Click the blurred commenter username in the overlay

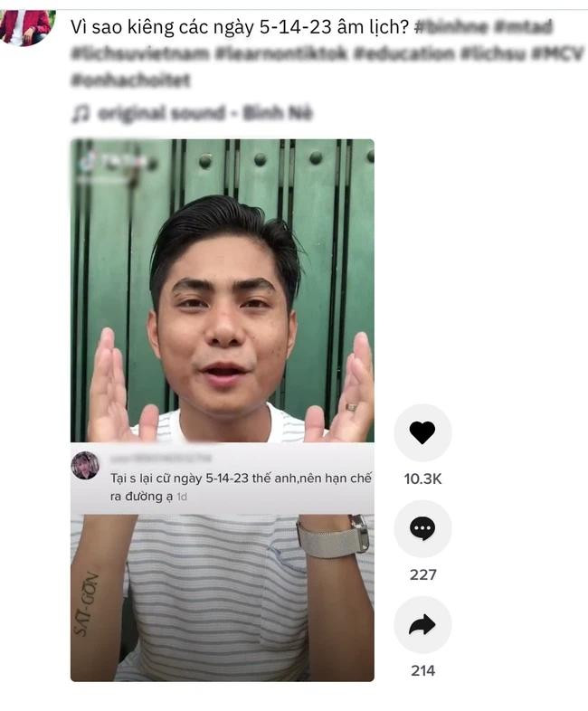click(161, 459)
